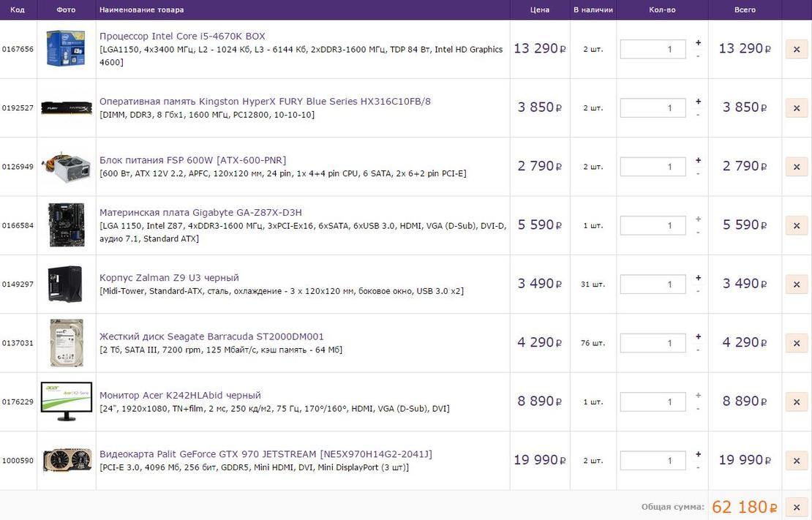Focus quantity field for Intel Core i5-4670K

(653, 49)
